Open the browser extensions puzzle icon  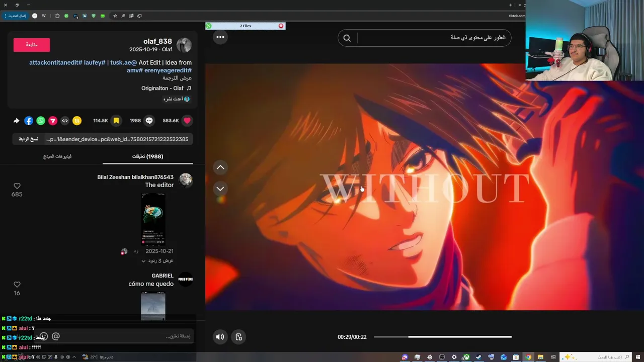pos(57,16)
